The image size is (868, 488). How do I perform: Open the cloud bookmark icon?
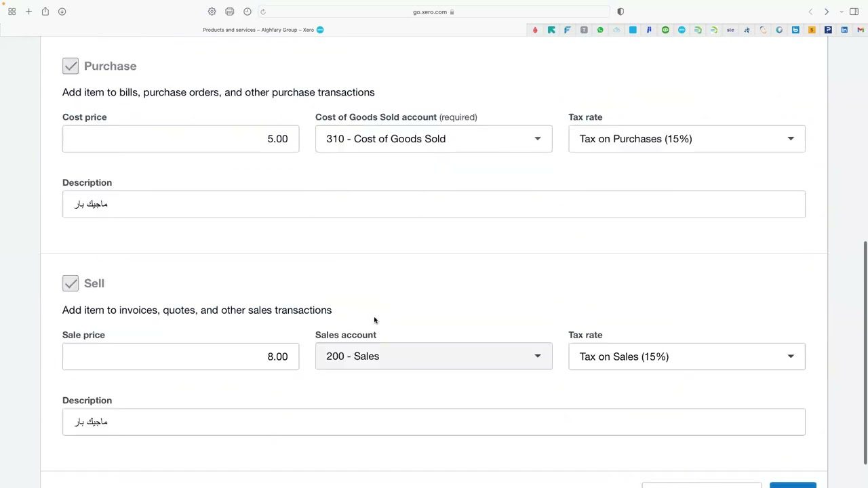coord(616,30)
